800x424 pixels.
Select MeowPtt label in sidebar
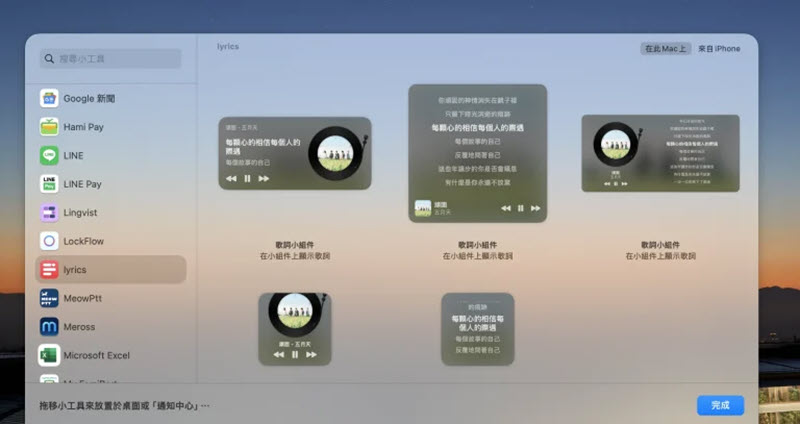coord(83,298)
